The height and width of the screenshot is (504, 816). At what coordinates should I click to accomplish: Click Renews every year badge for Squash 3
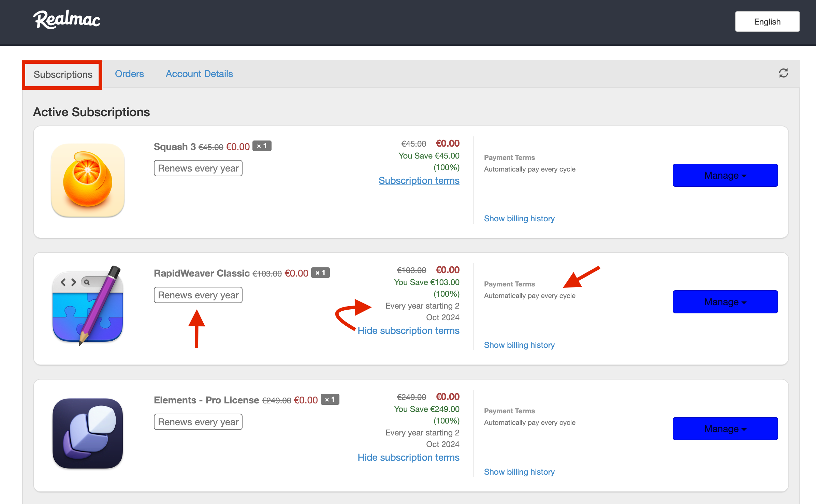(198, 168)
